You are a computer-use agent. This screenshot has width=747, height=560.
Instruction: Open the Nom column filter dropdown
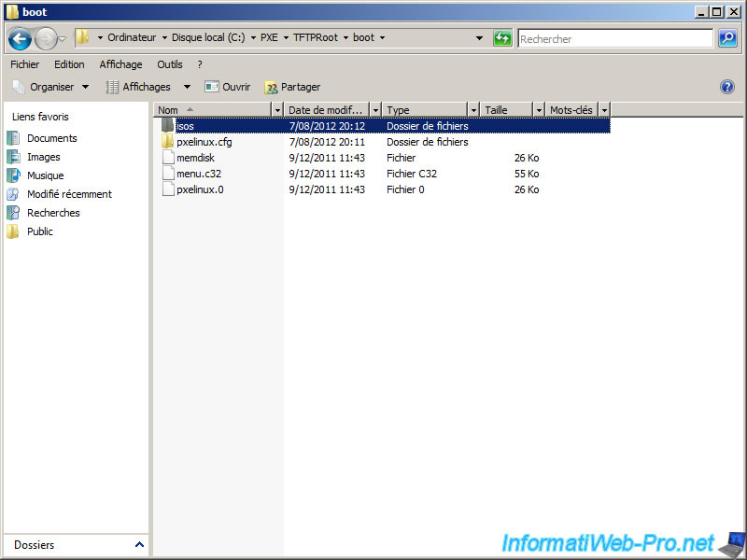276,109
